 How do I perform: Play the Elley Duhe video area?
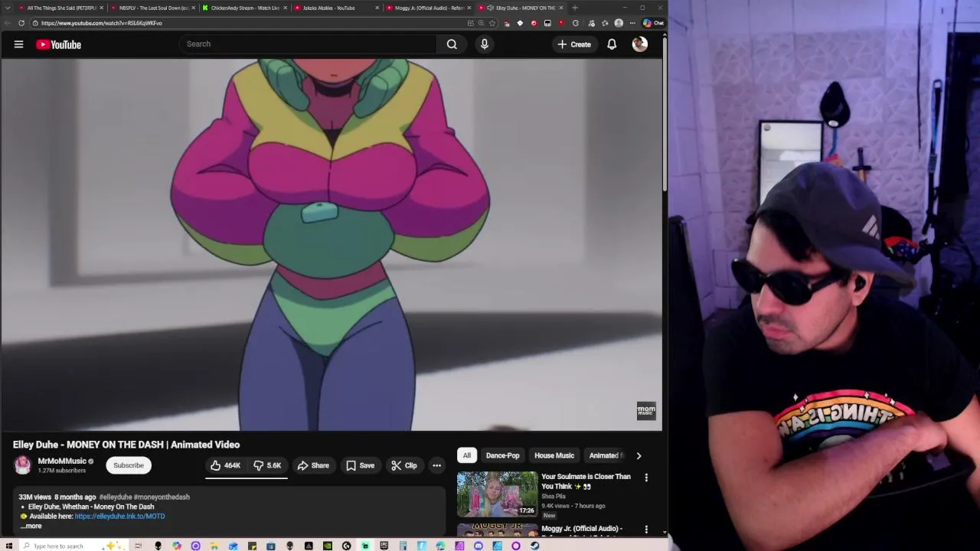pyautogui.click(x=331, y=245)
